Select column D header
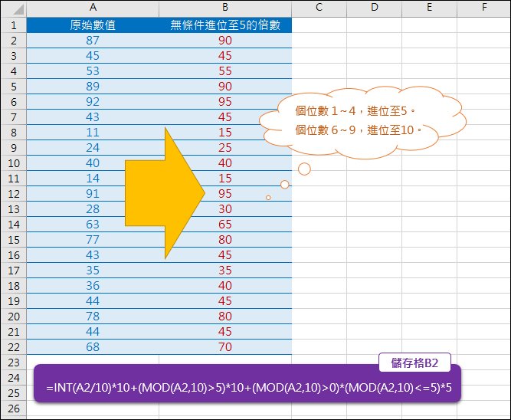 click(375, 8)
